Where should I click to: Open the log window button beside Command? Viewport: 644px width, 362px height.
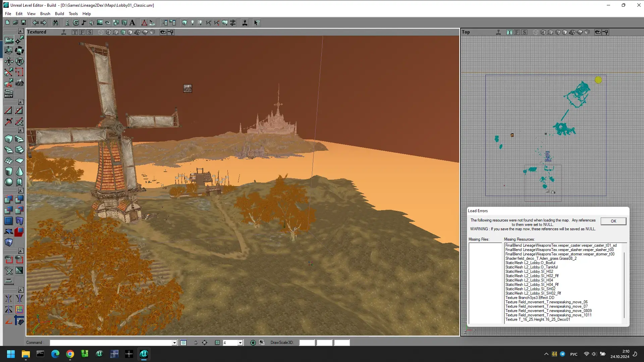183,343
